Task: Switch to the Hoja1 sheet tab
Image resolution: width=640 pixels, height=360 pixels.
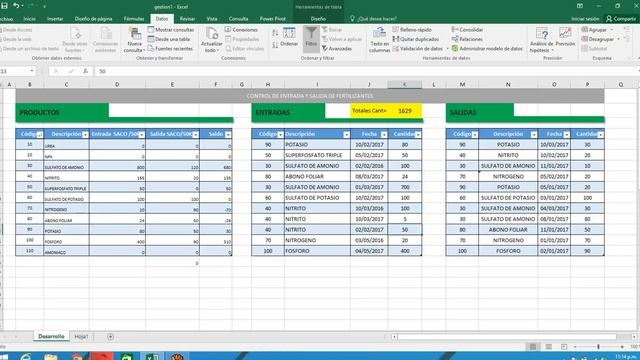Action: coord(81,337)
